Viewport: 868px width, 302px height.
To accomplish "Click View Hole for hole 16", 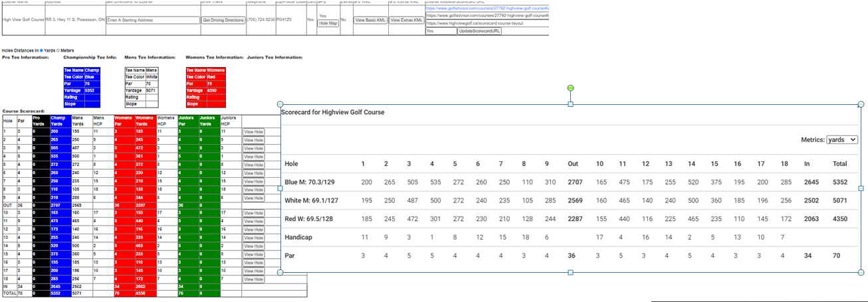I will coord(254,263).
